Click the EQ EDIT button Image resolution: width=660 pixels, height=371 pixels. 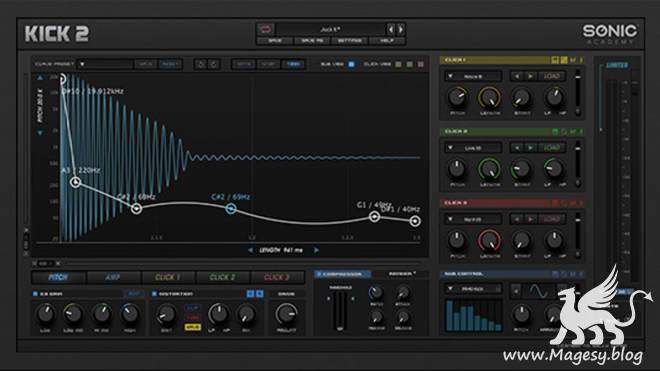pos(134,294)
